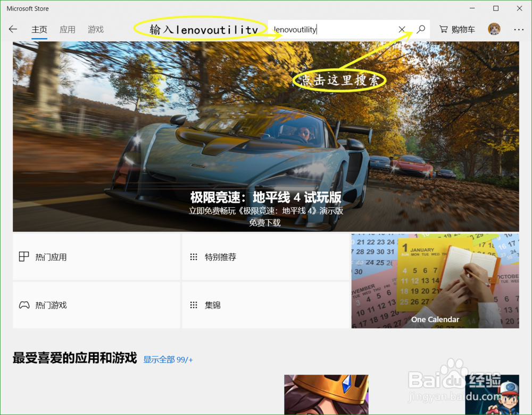The width and height of the screenshot is (532, 415).
Task: Open the 热门应用 panel
Action: [96, 256]
